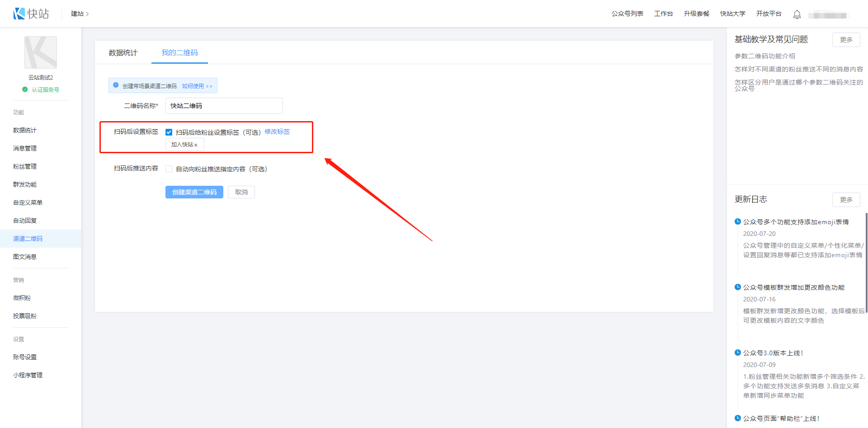Open the notification bell

pyautogui.click(x=797, y=14)
